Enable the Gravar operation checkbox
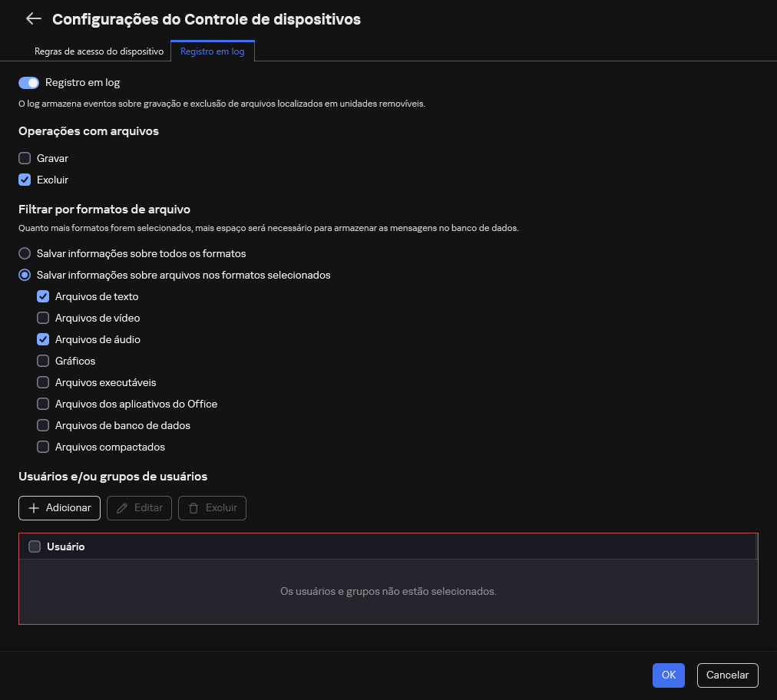Image resolution: width=777 pixels, height=700 pixels. 24,158
